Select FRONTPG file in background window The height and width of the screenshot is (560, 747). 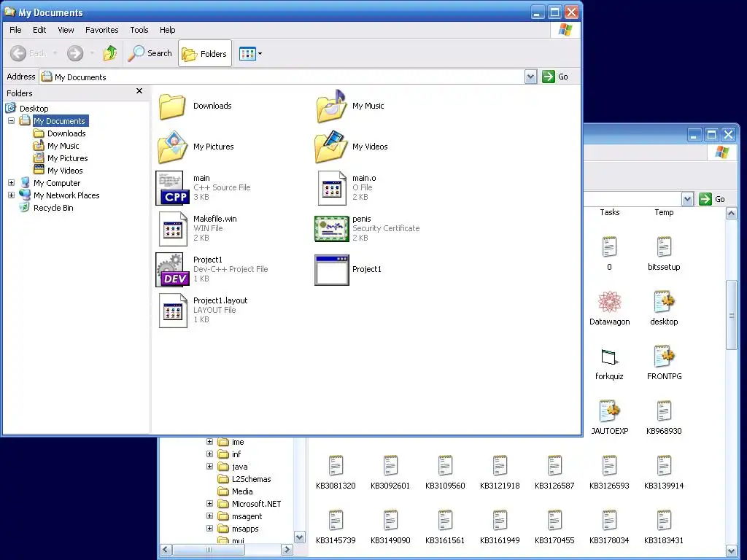tap(664, 357)
